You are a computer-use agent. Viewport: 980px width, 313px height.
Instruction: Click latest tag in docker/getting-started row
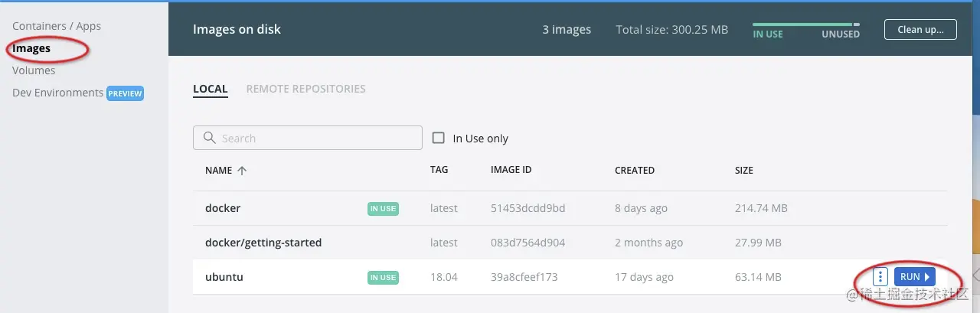(444, 243)
